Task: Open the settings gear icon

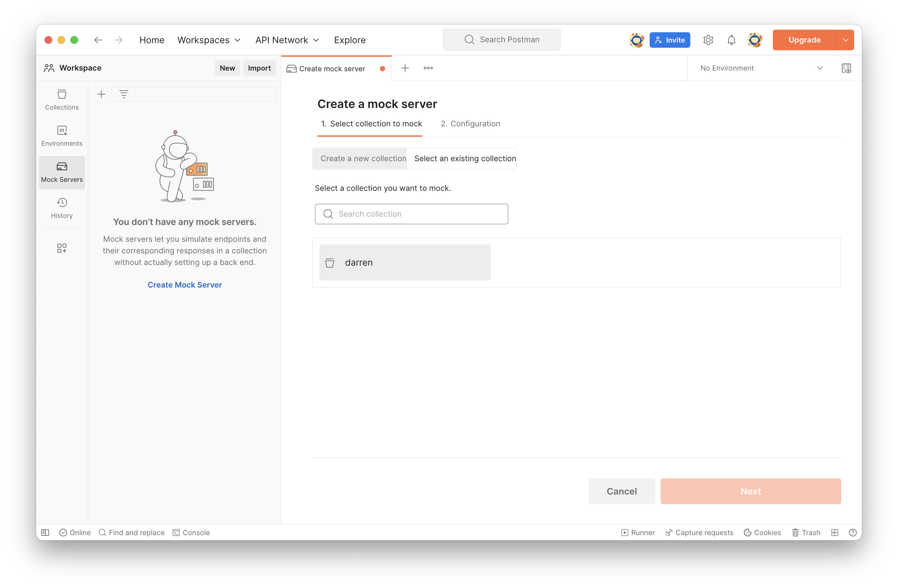Action: [708, 40]
